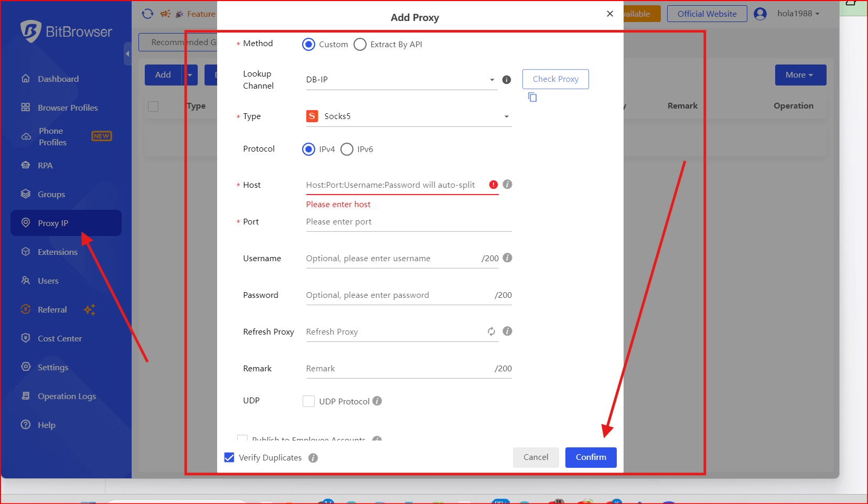
Task: Click the info icon beside Verify Duplicates
Action: (x=313, y=458)
